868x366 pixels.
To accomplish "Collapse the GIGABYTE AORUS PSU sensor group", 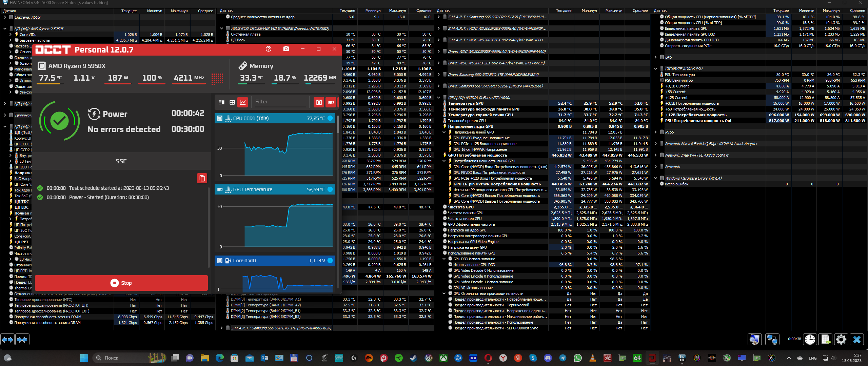I will [x=655, y=69].
